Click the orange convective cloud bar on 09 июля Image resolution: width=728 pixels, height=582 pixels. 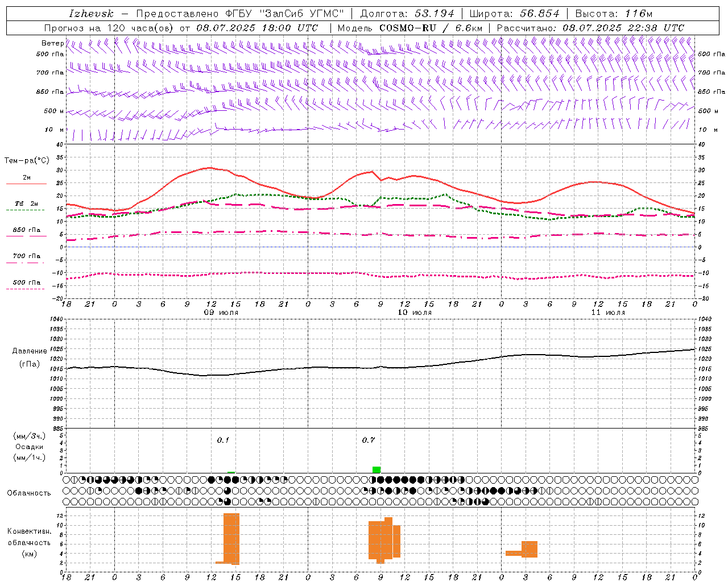pyautogui.click(x=231, y=538)
